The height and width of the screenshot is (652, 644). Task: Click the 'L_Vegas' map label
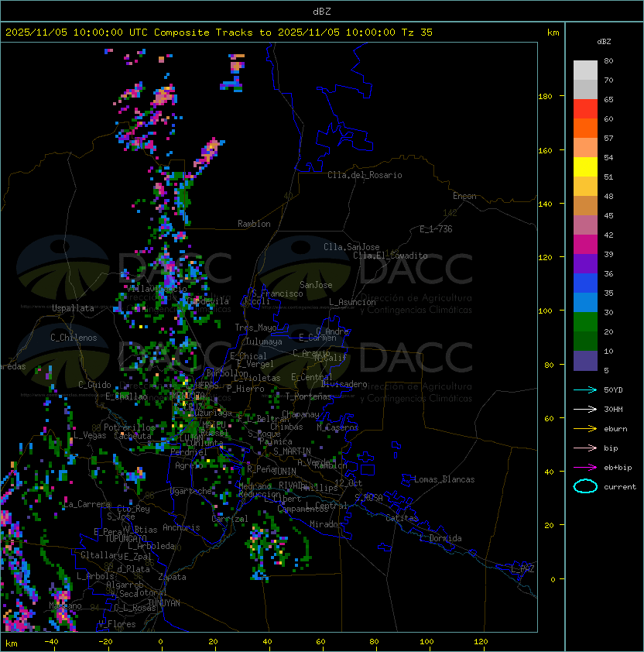tap(90, 435)
